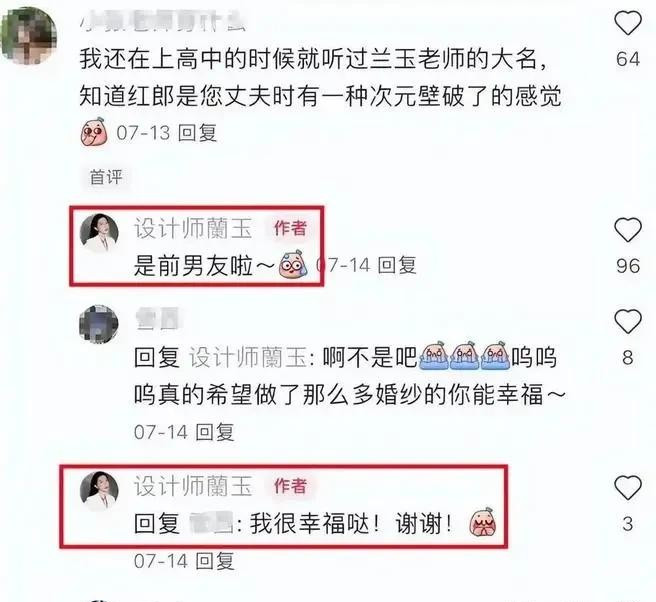Like the author's reply with 3 likes
The width and height of the screenshot is (656, 602).
[628, 487]
